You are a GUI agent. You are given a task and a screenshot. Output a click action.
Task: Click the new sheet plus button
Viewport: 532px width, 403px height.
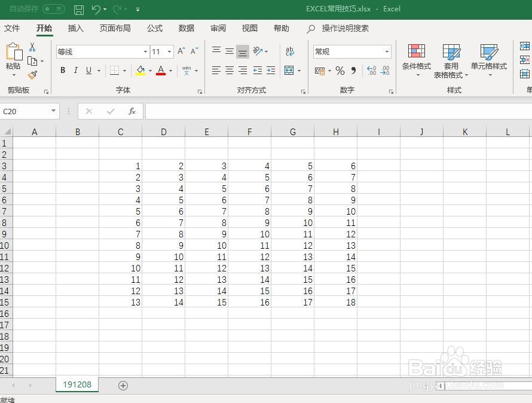pos(123,386)
